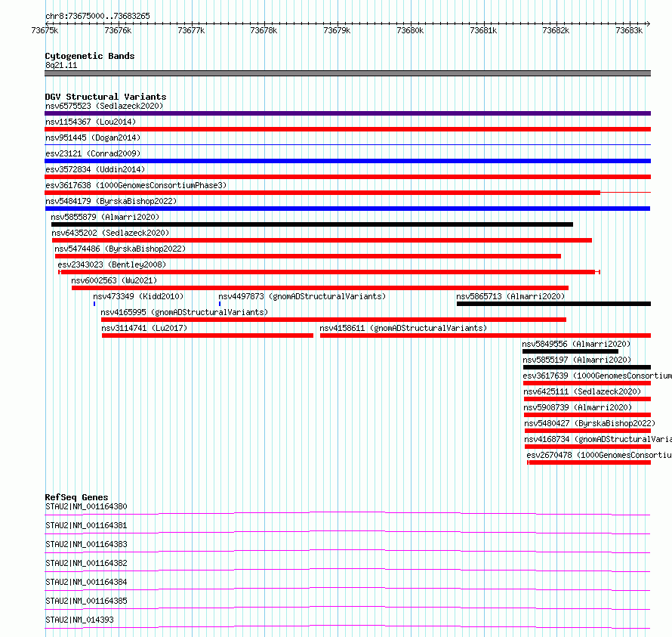Click the small blue nsv473349 marker
672x637 pixels.
pyautogui.click(x=94, y=304)
